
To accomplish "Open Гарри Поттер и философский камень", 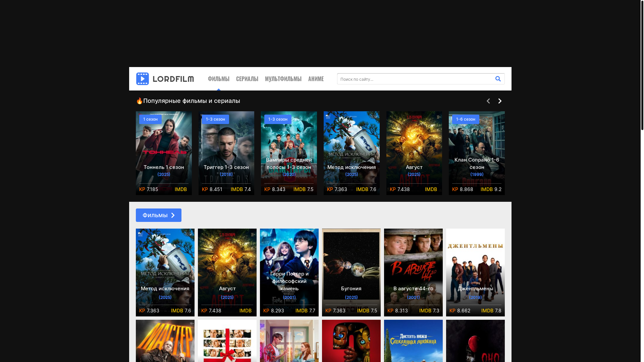I will pos(289,273).
